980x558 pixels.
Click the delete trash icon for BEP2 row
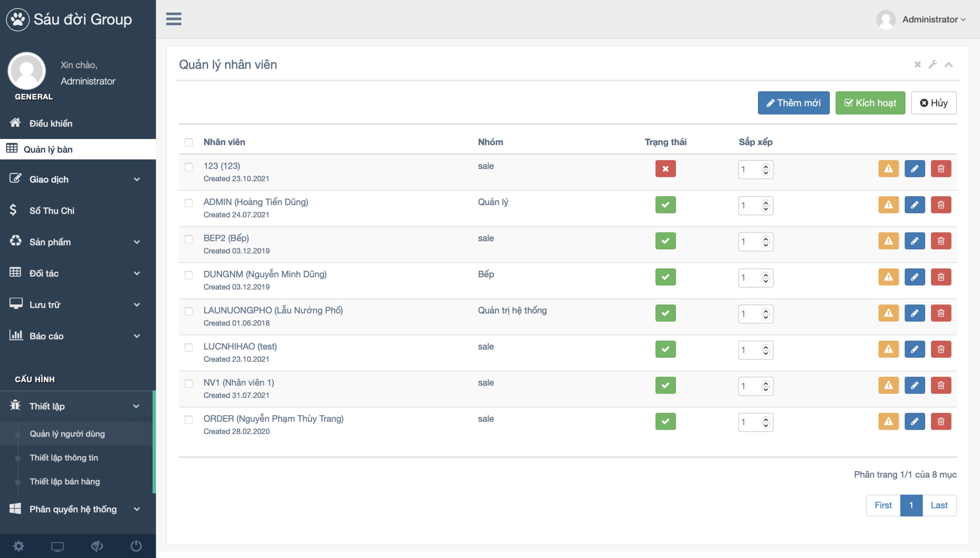click(x=941, y=241)
